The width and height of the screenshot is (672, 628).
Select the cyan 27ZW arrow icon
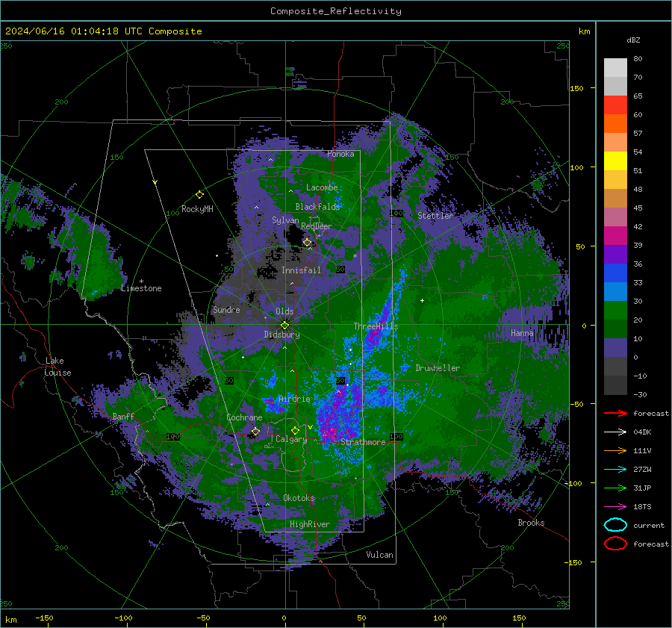pyautogui.click(x=615, y=470)
